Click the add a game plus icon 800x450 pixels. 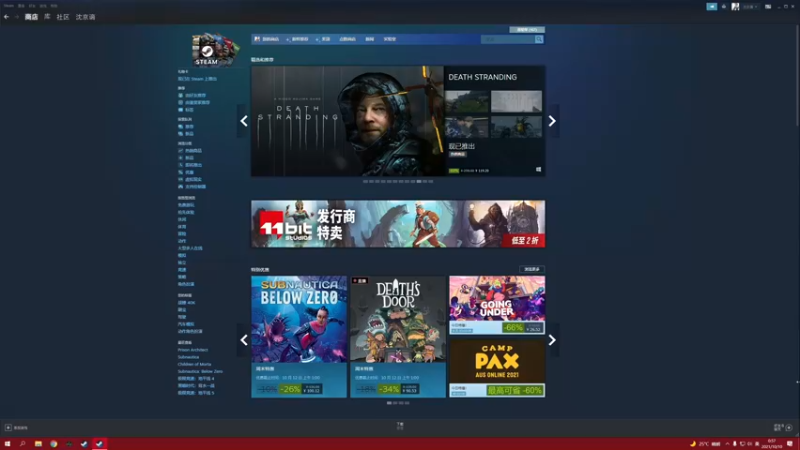click(8, 428)
